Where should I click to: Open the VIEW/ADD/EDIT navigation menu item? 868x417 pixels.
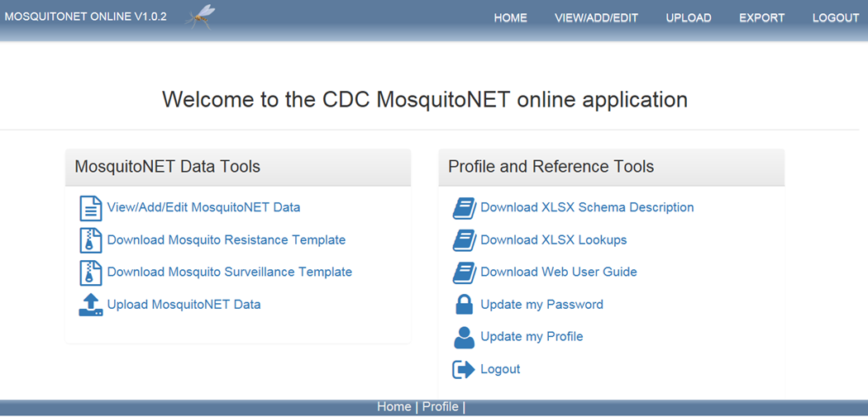coord(596,18)
